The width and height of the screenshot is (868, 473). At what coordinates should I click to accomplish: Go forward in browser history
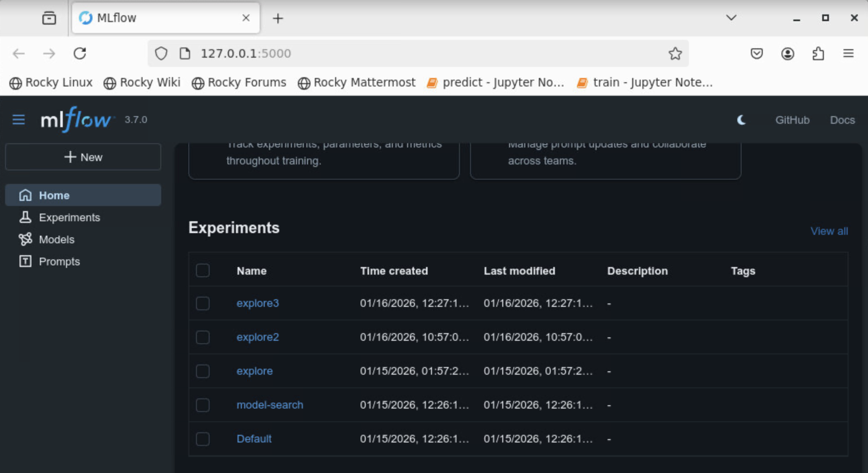49,53
